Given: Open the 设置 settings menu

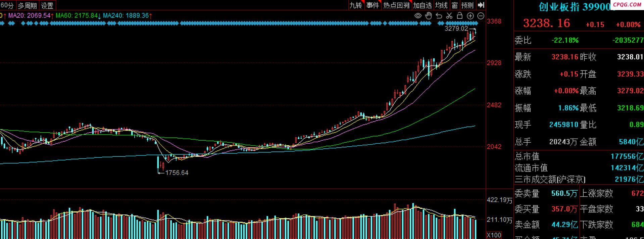Looking at the screenshot, I should pos(47,6).
